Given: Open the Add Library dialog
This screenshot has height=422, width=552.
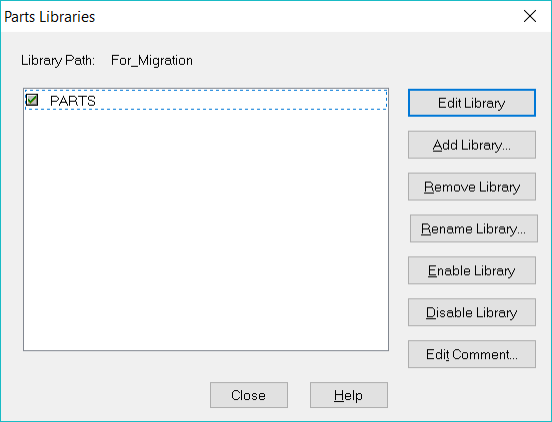Looking at the screenshot, I should click(x=472, y=145).
